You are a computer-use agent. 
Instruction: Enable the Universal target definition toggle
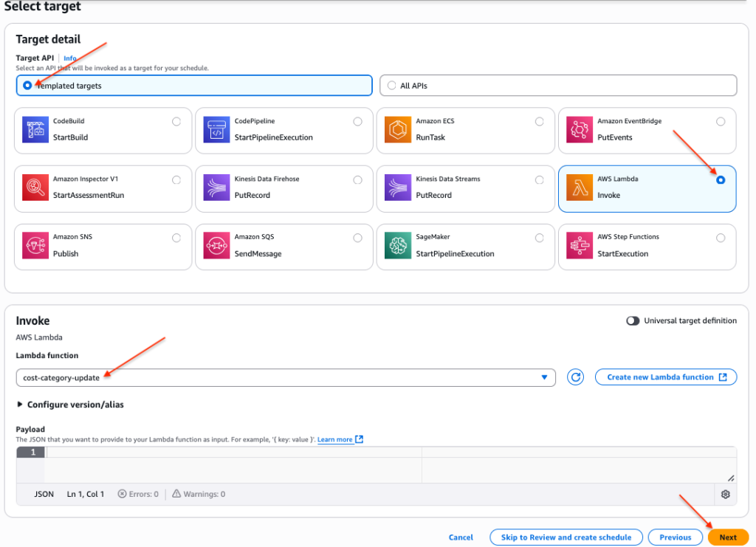(632, 320)
